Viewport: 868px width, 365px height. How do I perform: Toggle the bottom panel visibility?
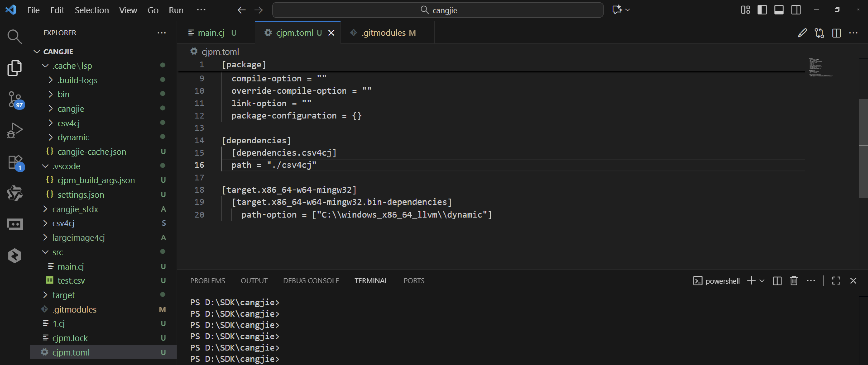(779, 10)
